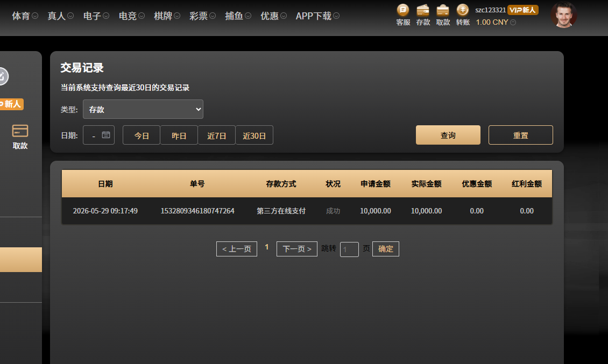Click the 实际金额 column header
Screen dimensions: 608x364
426,184
